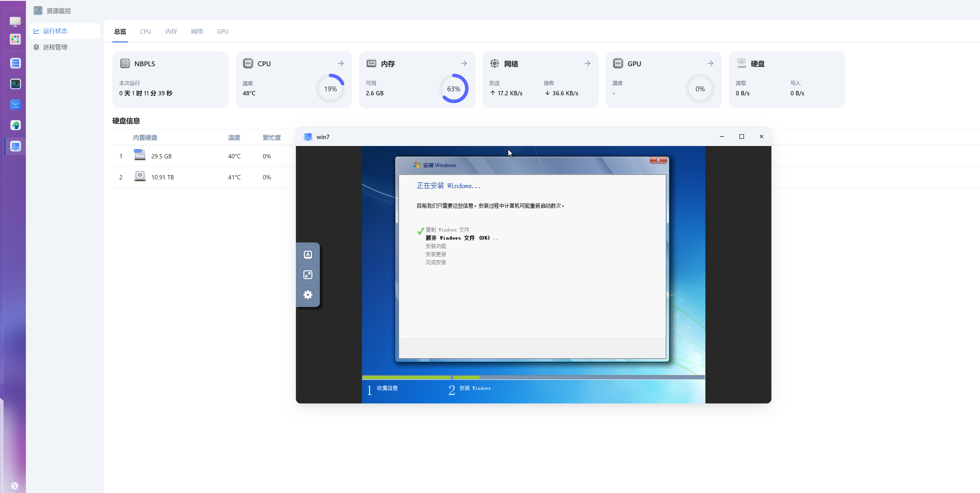Click the win7 window monitor icon
This screenshot has width=980, height=493.
click(308, 137)
